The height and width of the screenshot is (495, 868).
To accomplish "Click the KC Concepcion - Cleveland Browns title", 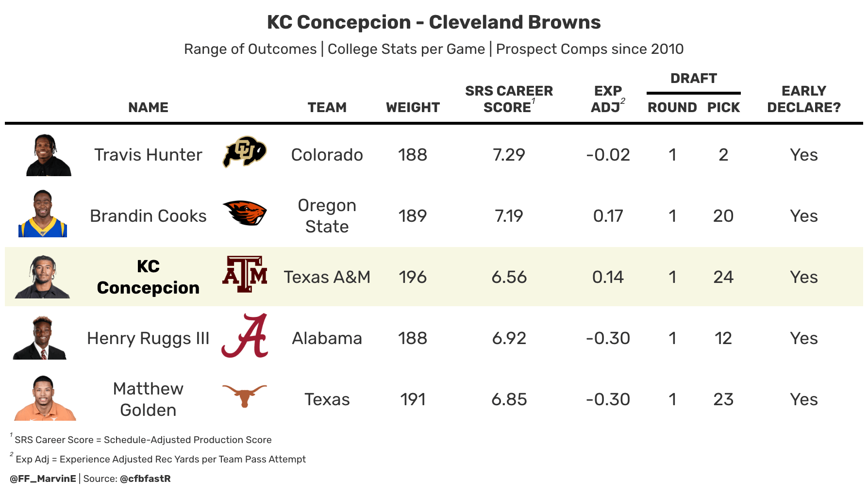I will tap(434, 22).
